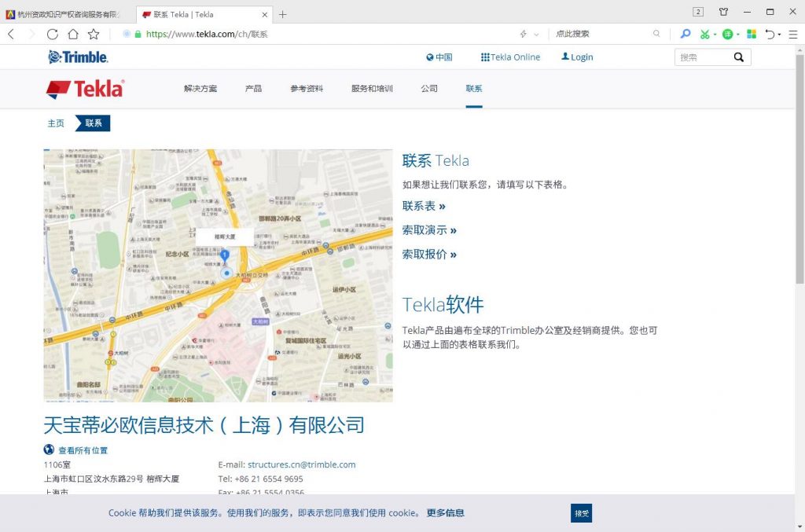Open the colorful apps grid icon
805x532 pixels.
[752, 35]
